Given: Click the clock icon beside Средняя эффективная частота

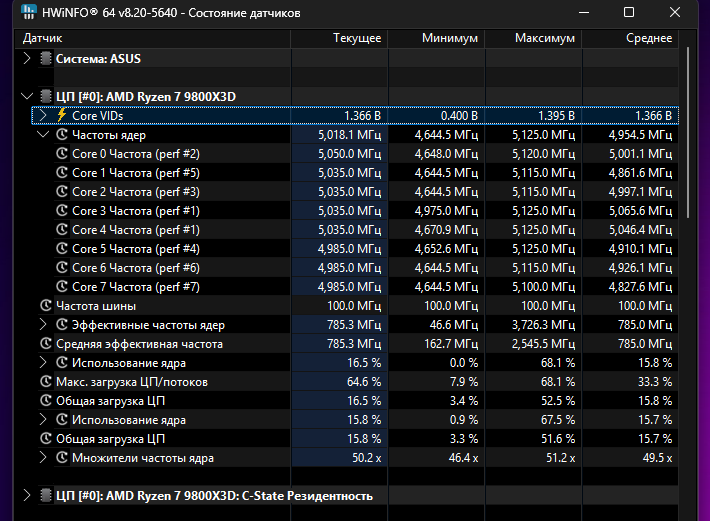Looking at the screenshot, I should click(46, 344).
